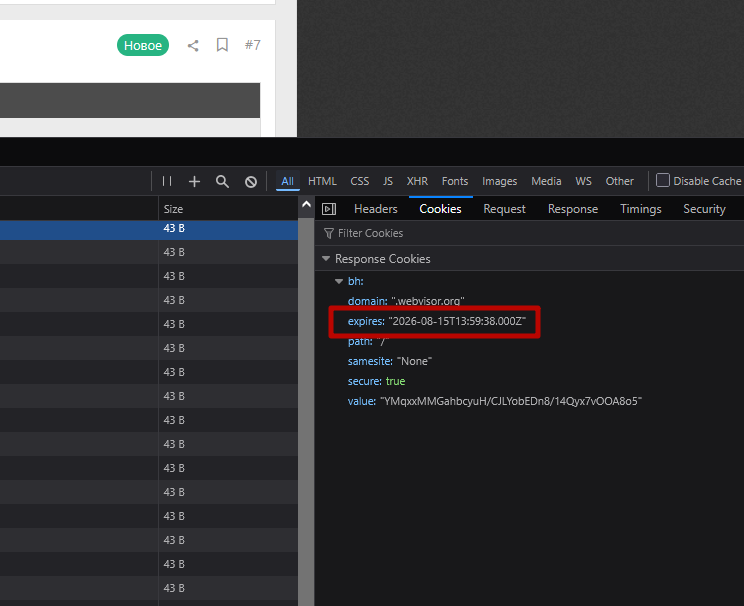
Task: Select the All filter
Action: (288, 181)
